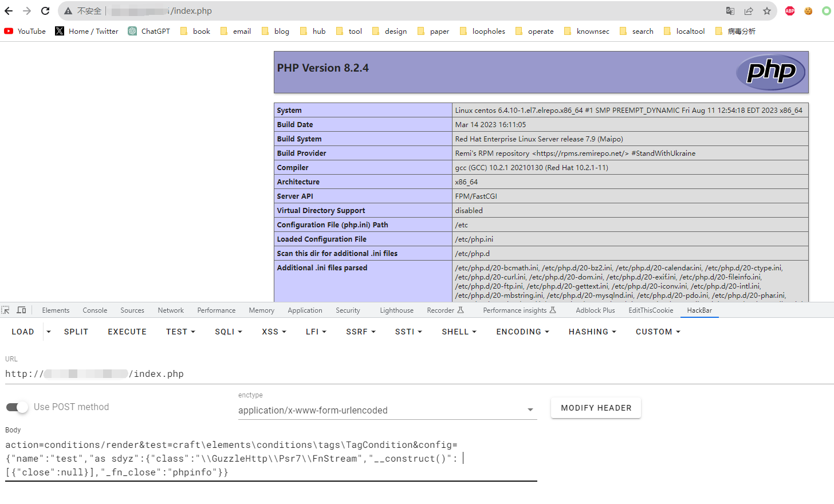Image resolution: width=834 pixels, height=504 pixels.
Task: Open the ENCODING dropdown menu
Action: tap(522, 332)
